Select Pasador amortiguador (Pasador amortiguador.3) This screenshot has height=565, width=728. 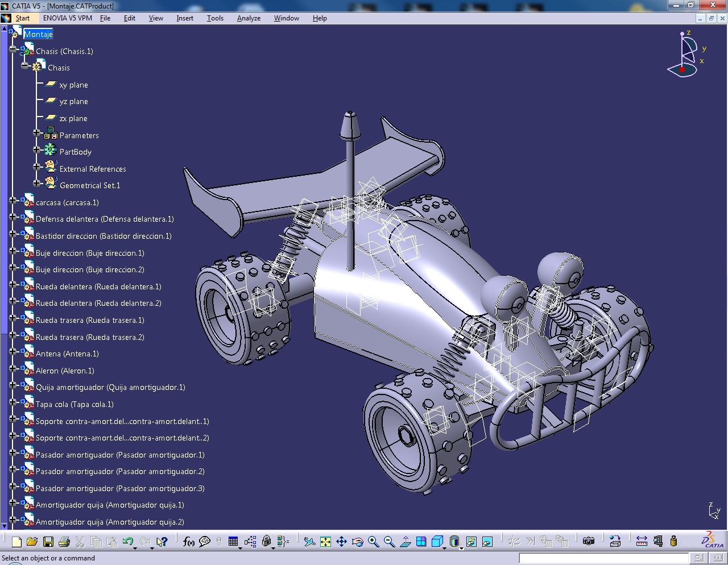point(120,489)
